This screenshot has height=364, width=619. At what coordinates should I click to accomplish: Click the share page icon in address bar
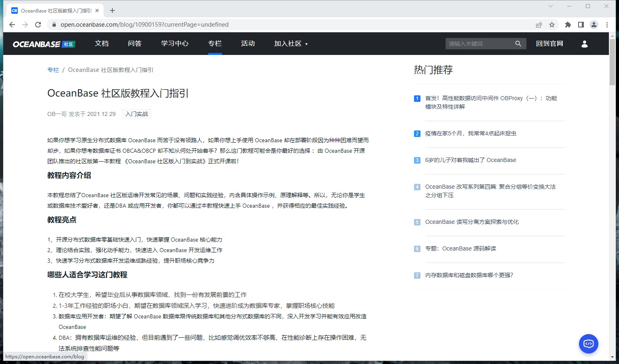coord(539,25)
